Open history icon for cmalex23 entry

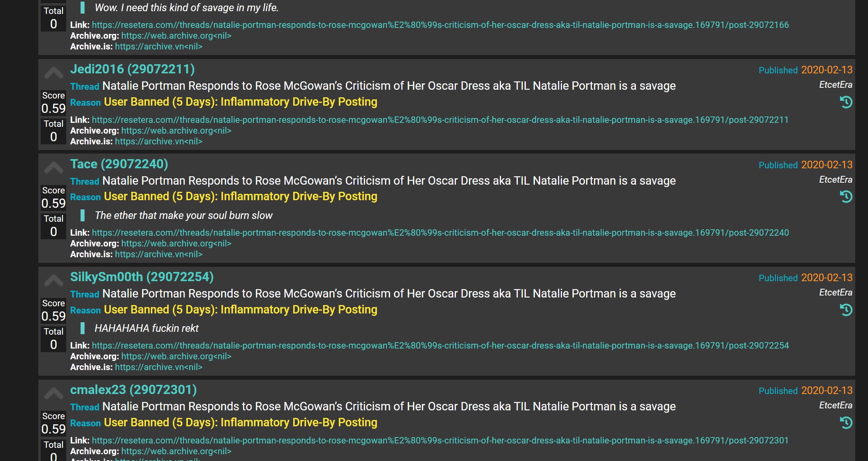click(846, 423)
